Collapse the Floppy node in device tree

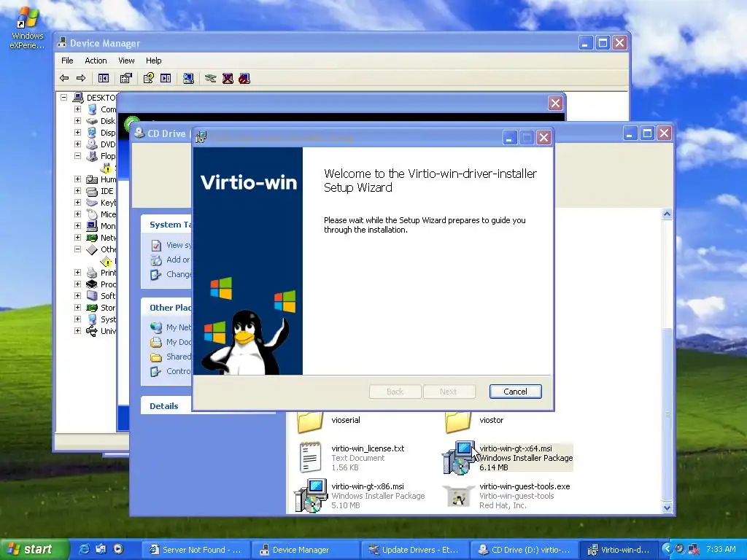[77, 156]
